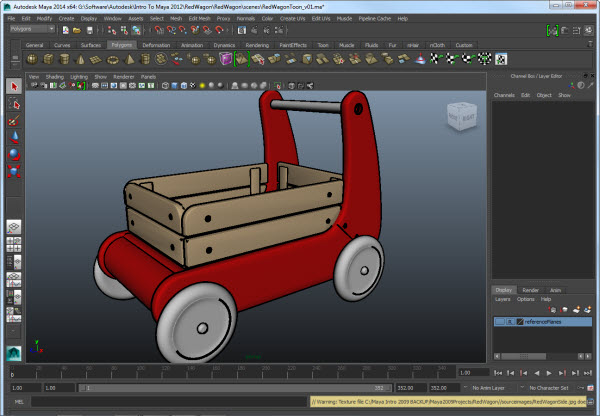Enable Snap to curves magnet icon

[171, 30]
